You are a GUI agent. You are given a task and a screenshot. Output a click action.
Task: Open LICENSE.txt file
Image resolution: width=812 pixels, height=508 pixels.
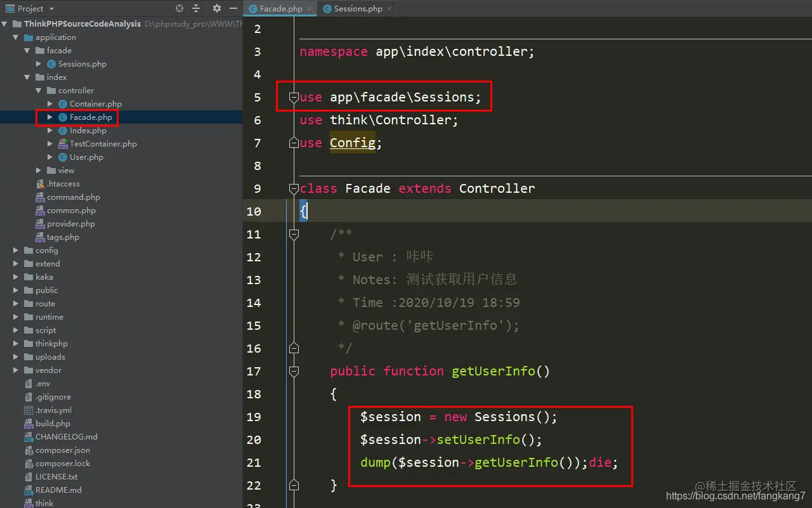coord(56,477)
